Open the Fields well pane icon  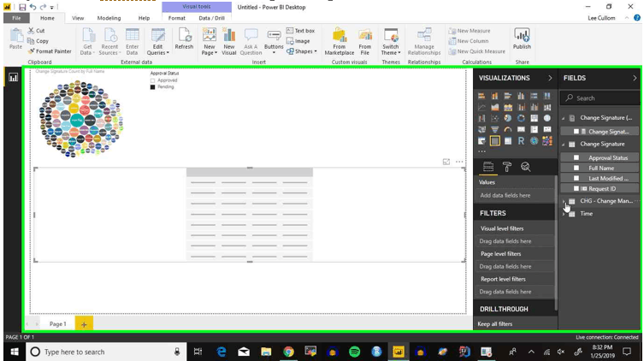click(x=488, y=167)
